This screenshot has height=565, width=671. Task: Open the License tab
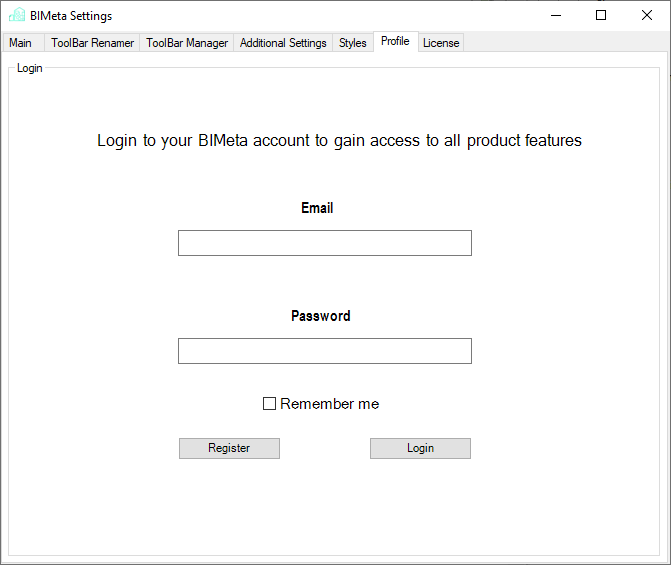[441, 43]
